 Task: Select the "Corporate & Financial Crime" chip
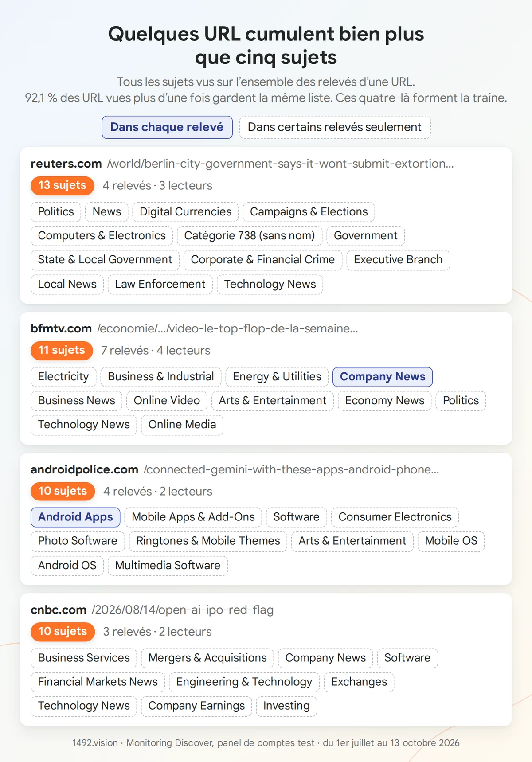tap(263, 260)
